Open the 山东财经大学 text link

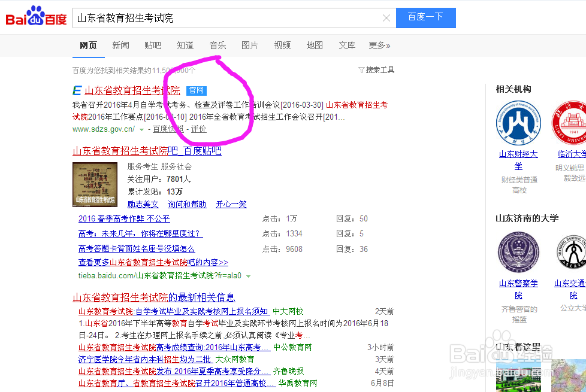518,160
